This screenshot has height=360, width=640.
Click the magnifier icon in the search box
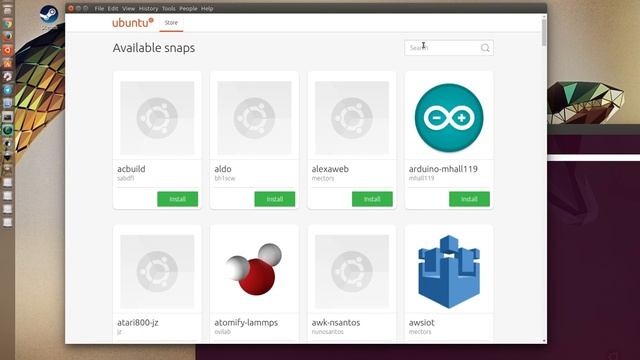point(485,48)
